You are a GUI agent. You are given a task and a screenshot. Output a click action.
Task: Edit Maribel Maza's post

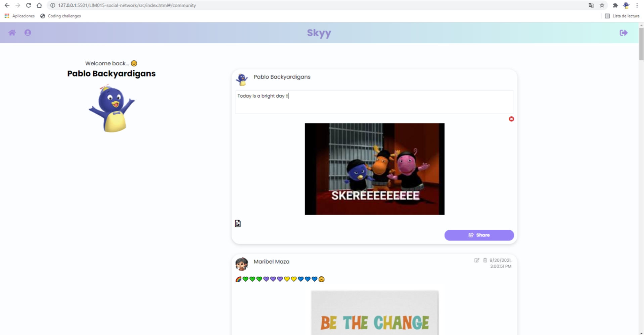coord(477,260)
